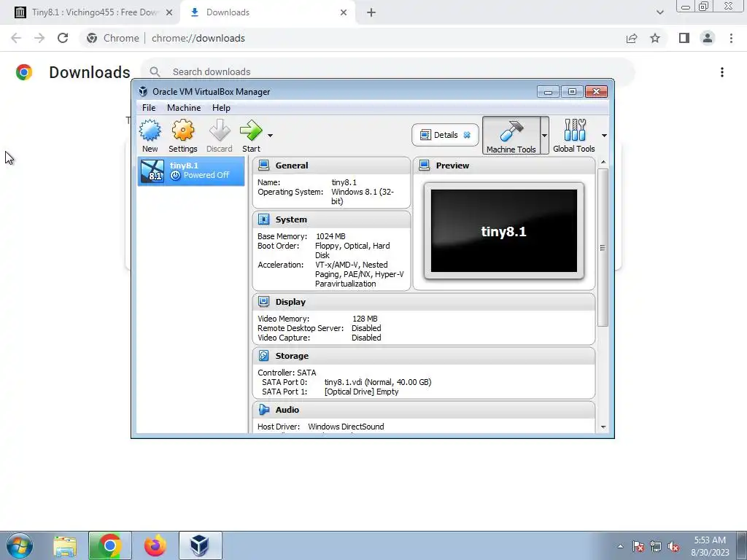Screen dimensions: 747x560
Task: Open the General section title link
Action: (292, 166)
